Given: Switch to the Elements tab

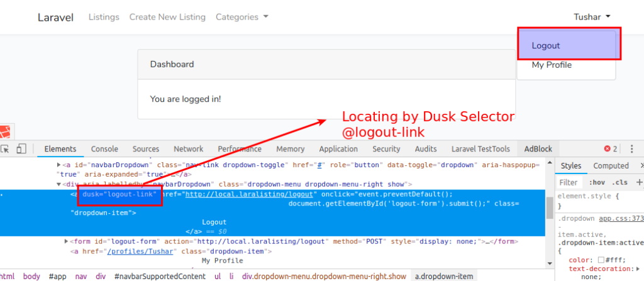Looking at the screenshot, I should (60, 149).
